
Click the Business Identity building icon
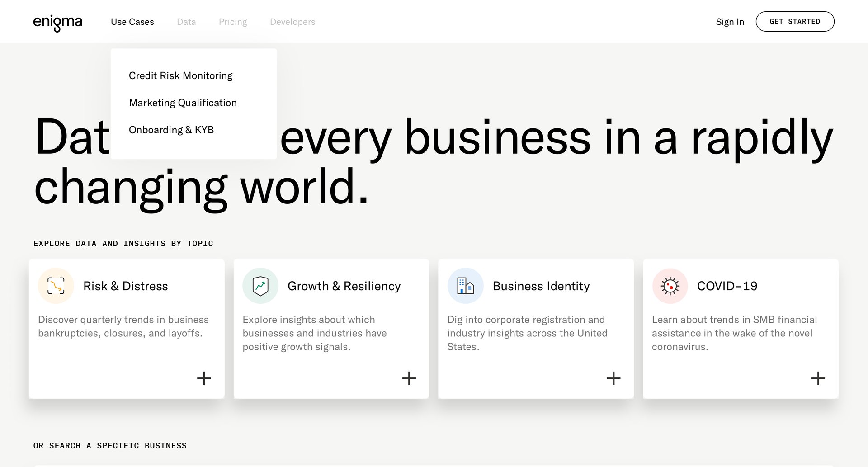pos(465,286)
